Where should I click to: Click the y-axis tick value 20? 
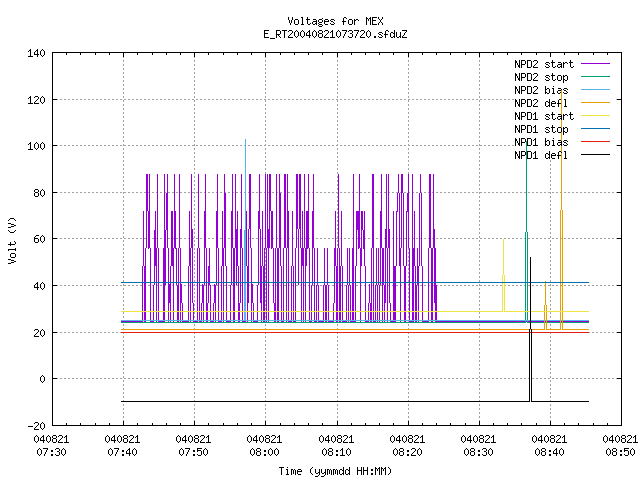39,333
